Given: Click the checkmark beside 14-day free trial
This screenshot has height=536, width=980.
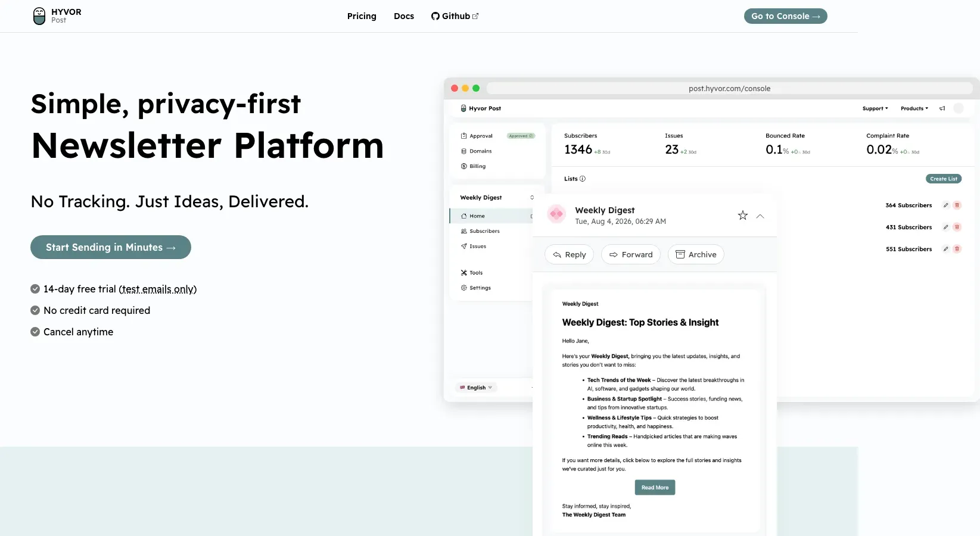Looking at the screenshot, I should [35, 289].
